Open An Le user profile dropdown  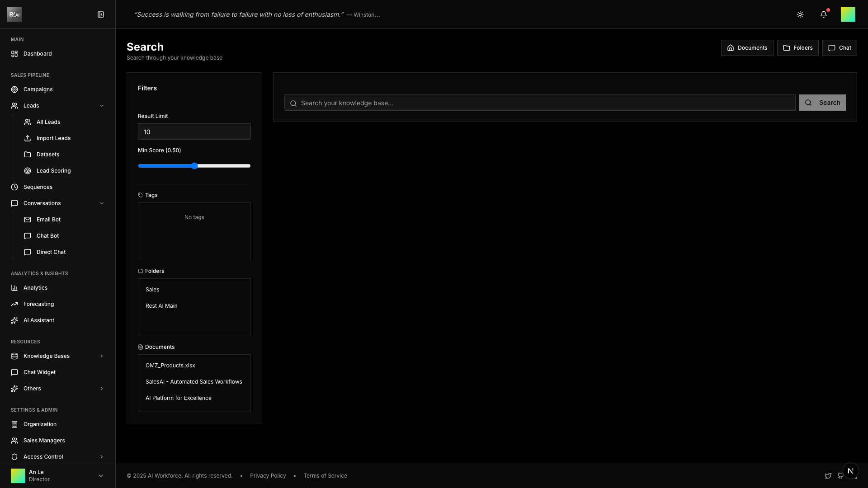coord(100,476)
